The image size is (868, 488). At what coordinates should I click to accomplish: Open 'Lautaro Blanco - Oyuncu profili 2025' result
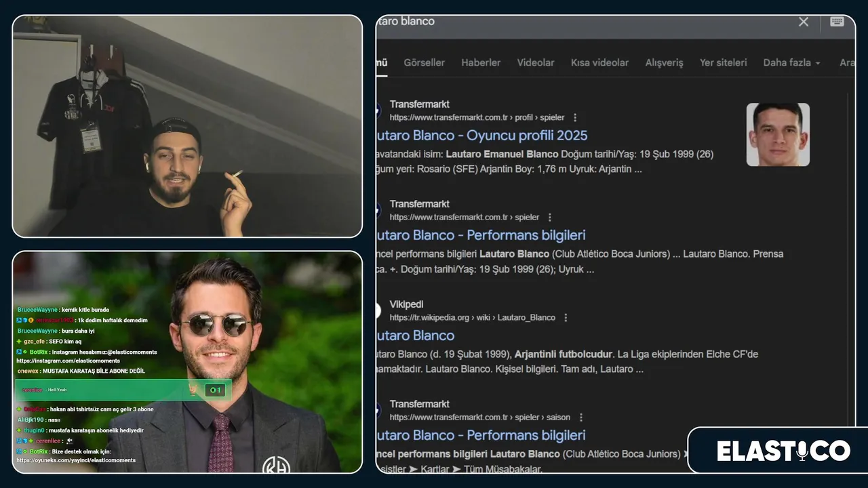(482, 135)
